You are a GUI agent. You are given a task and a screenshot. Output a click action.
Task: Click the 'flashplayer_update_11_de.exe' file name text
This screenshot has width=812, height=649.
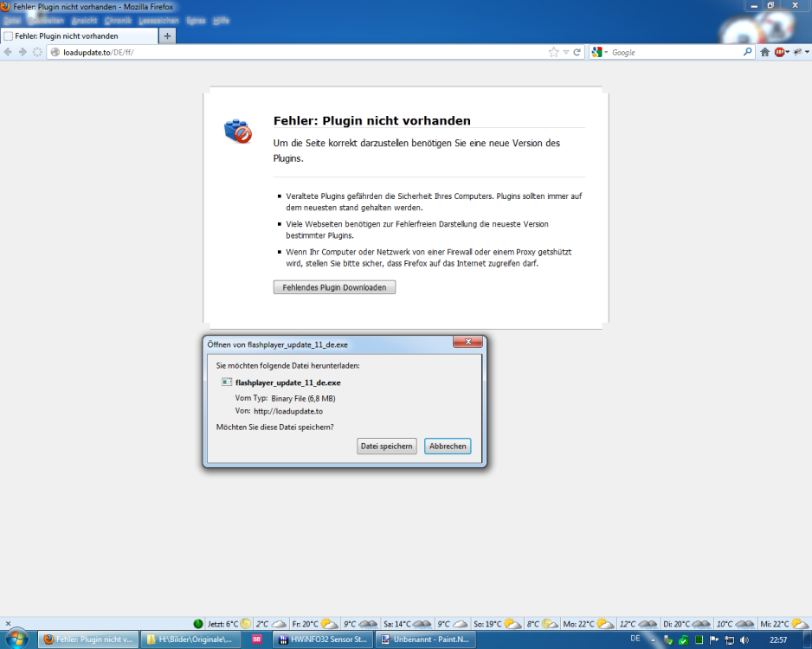[288, 383]
